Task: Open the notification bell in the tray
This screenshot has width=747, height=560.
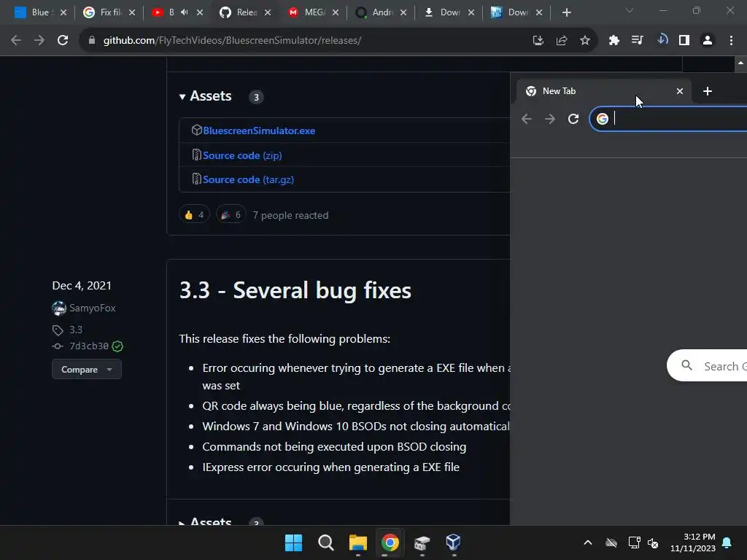Action: pyautogui.click(x=727, y=542)
